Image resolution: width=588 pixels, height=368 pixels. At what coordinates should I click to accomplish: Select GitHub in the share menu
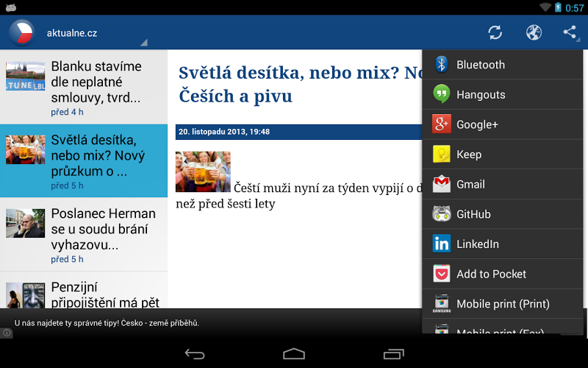tap(502, 213)
